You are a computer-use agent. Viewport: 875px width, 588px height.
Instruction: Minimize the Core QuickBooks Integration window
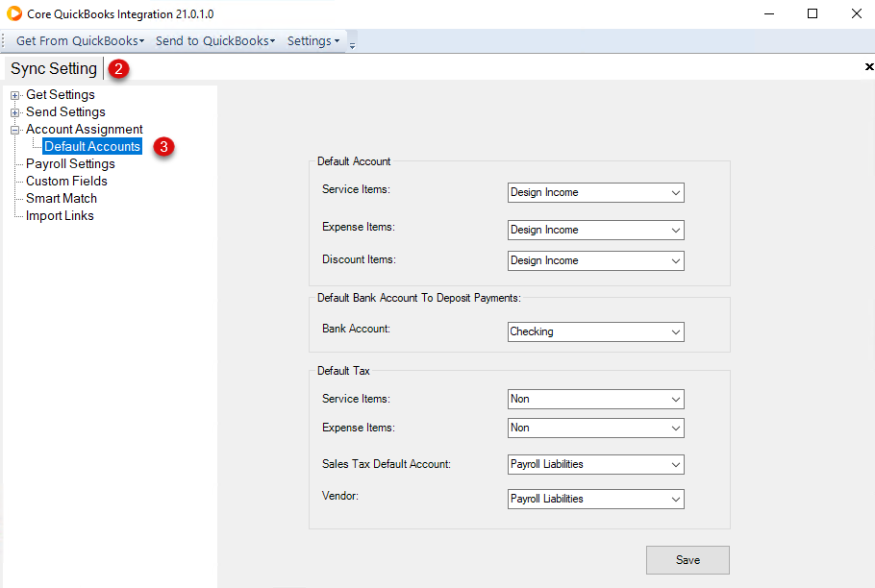(x=769, y=14)
